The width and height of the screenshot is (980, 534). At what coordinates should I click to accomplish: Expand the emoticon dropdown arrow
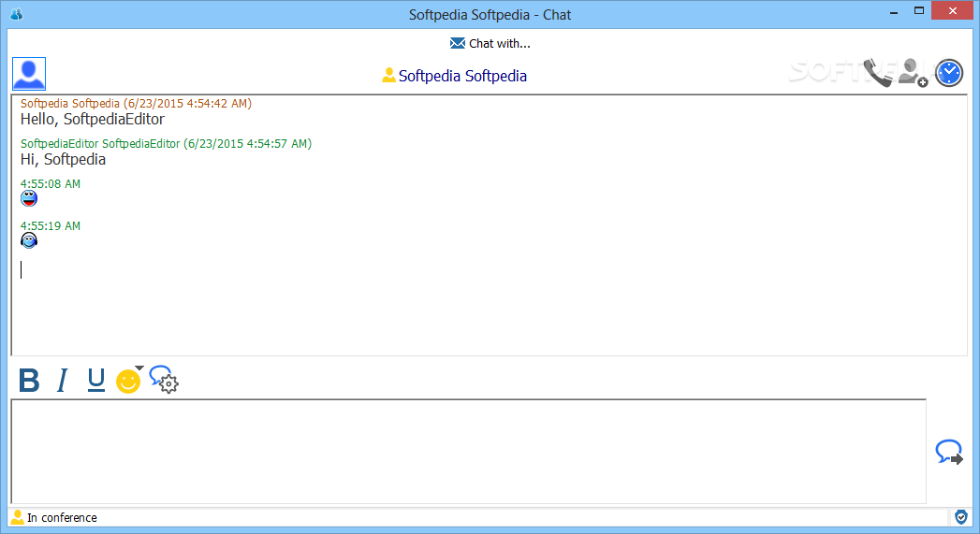click(139, 368)
